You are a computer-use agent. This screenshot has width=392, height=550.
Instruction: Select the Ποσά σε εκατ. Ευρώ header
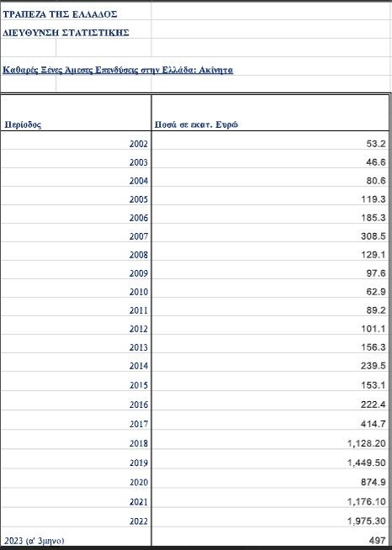(x=270, y=113)
